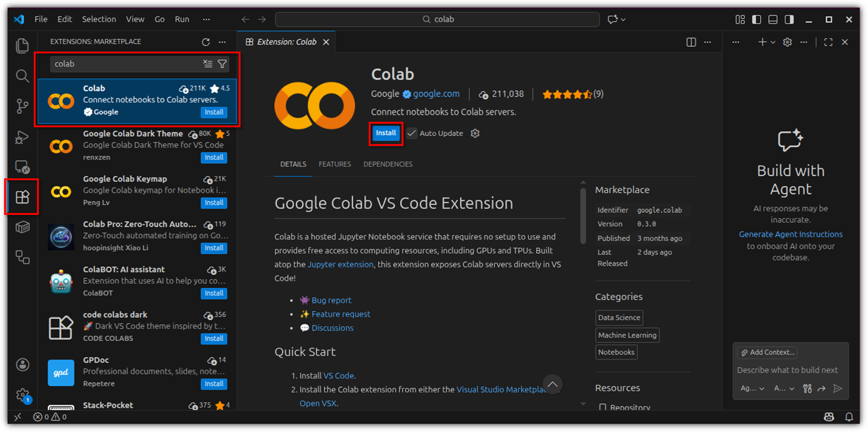Go forward with navigation arrow
Viewport: 868px width, 432px height.
pos(262,19)
